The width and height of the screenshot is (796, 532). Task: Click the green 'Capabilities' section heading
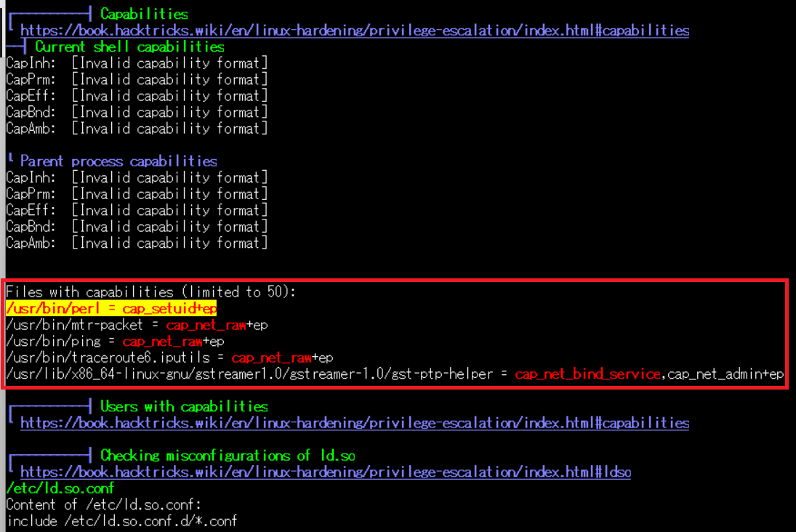144,14
